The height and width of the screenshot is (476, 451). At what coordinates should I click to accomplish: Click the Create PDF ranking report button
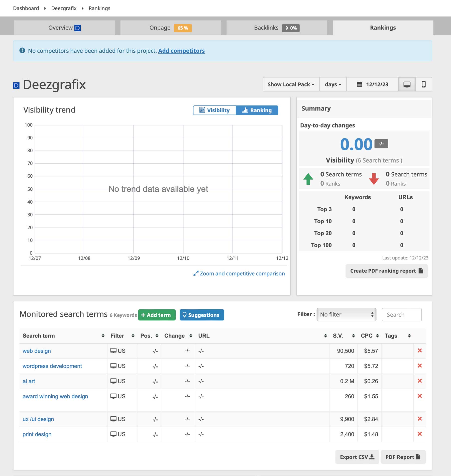coord(386,271)
